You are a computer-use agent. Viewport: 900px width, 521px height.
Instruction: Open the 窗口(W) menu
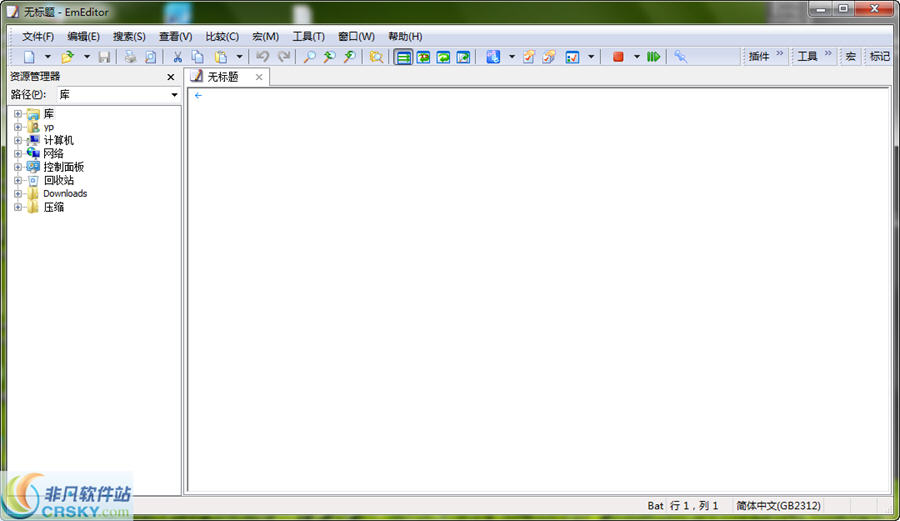coord(356,36)
